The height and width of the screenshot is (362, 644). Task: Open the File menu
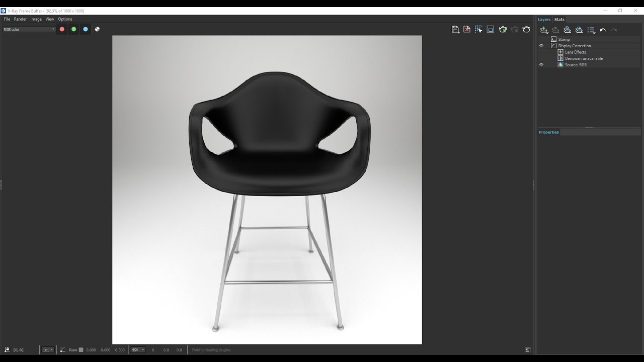click(x=7, y=19)
